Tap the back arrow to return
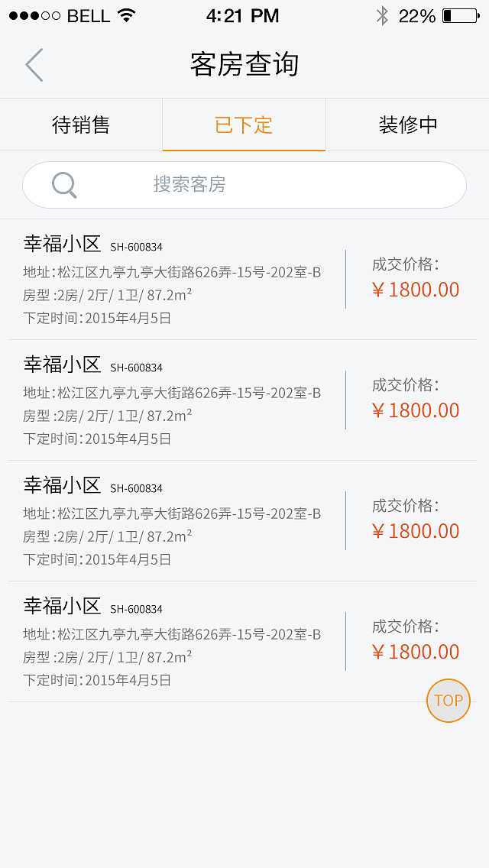The image size is (489, 868). (34, 65)
